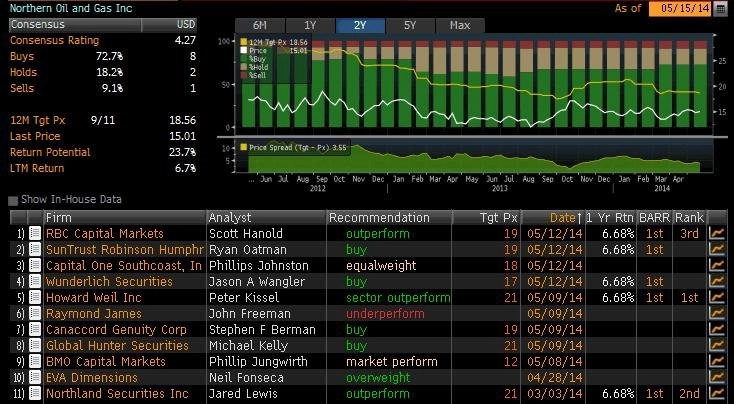Open chart icon in Wunderlich Securities row

point(717,281)
